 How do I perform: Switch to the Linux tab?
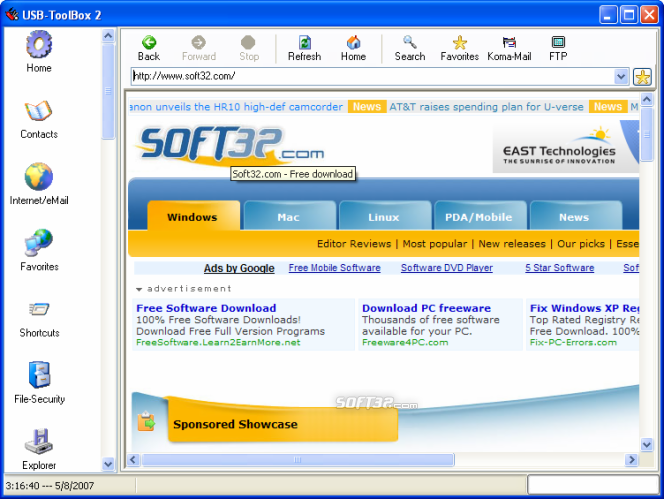pyautogui.click(x=384, y=216)
